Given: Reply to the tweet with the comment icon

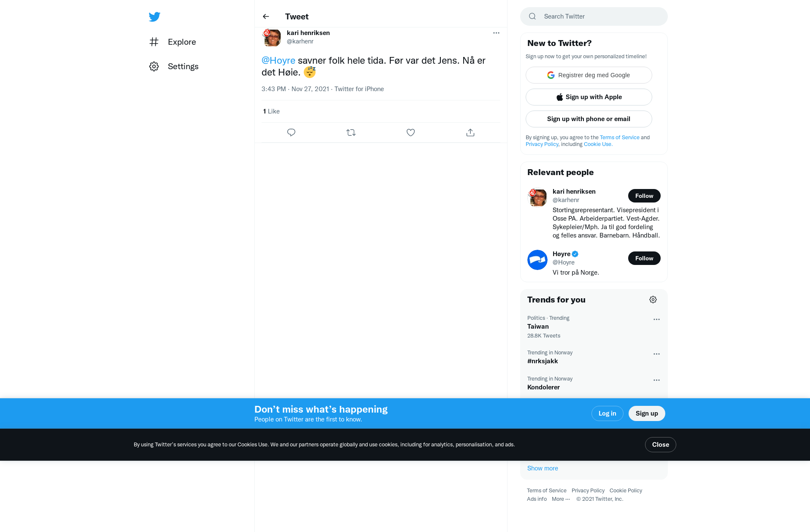Looking at the screenshot, I should [291, 132].
